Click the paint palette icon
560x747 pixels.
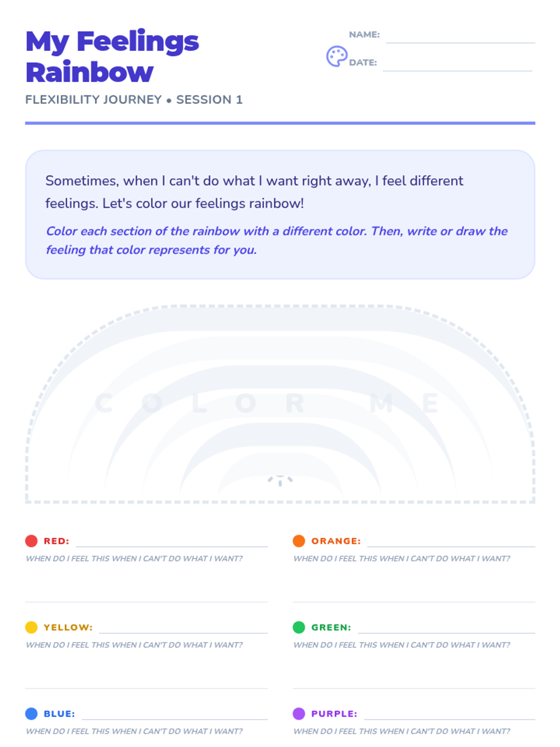pyautogui.click(x=336, y=56)
